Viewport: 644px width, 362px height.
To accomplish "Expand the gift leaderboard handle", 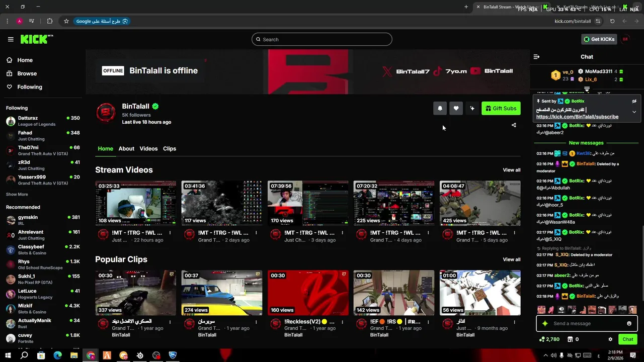I will pos(587,89).
